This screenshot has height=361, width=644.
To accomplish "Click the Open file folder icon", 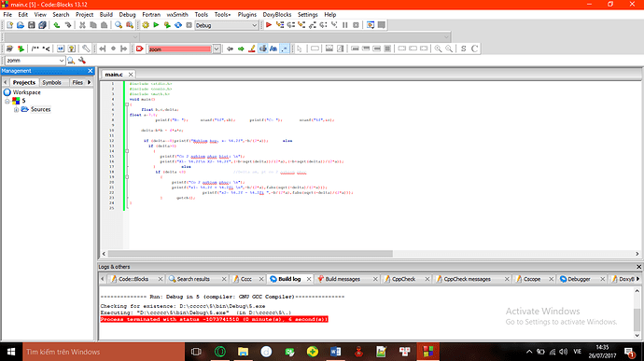I will (21, 25).
